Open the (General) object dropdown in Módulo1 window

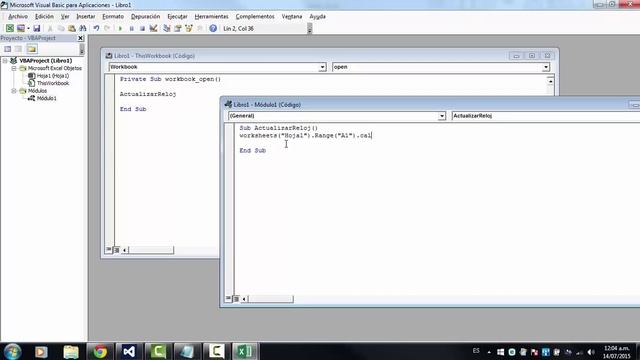pyautogui.click(x=442, y=116)
